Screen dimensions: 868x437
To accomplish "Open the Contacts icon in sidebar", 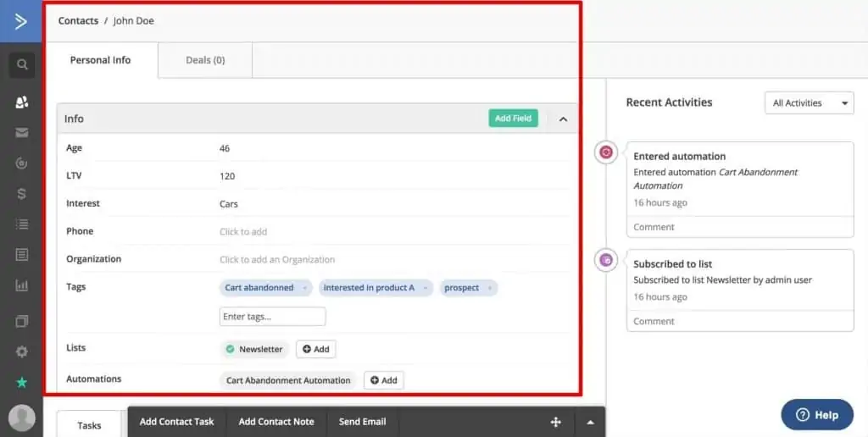I will 21,102.
